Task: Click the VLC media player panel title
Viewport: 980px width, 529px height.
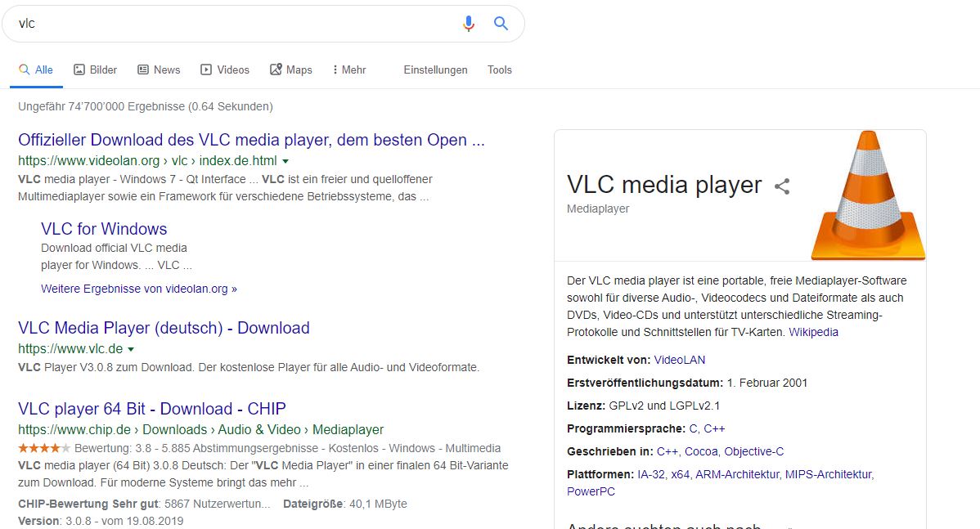Action: [x=664, y=185]
